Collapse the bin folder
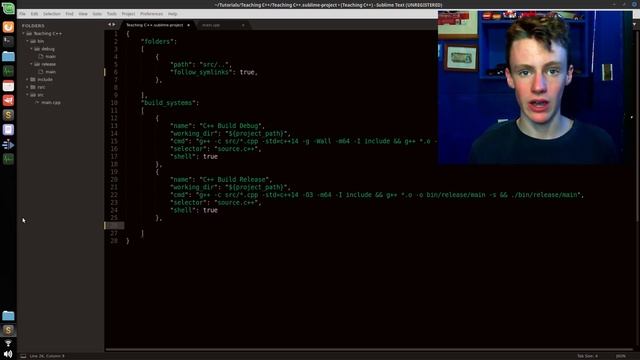The height and width of the screenshot is (360, 640). (28, 41)
